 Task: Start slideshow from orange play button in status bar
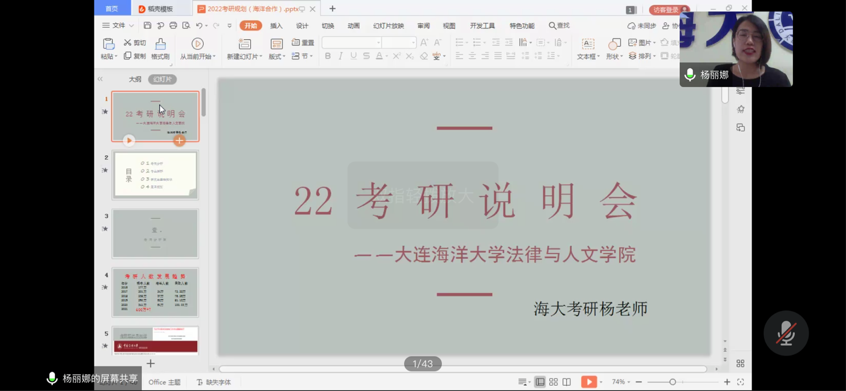589,382
